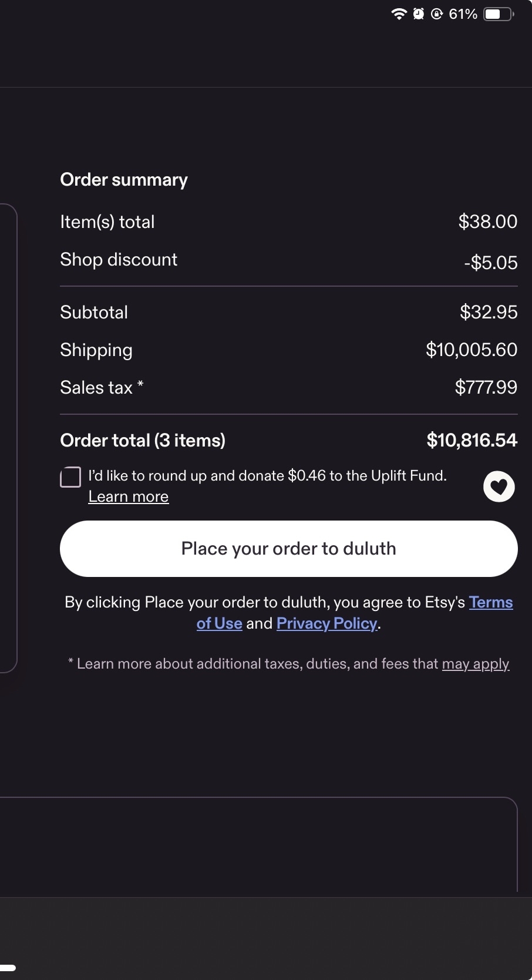The width and height of the screenshot is (532, 980).
Task: Click the 'may apply' taxes link
Action: [475, 664]
